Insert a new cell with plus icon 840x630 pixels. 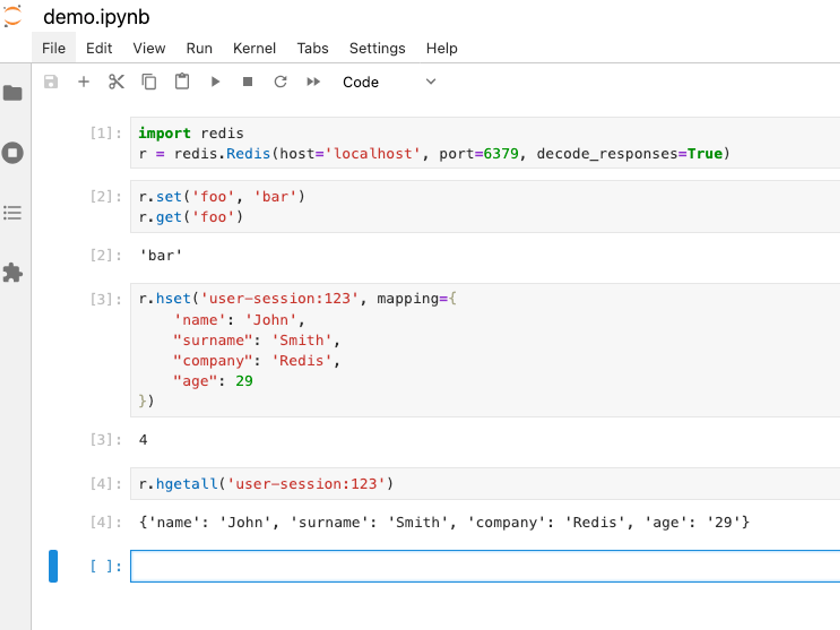(x=84, y=82)
